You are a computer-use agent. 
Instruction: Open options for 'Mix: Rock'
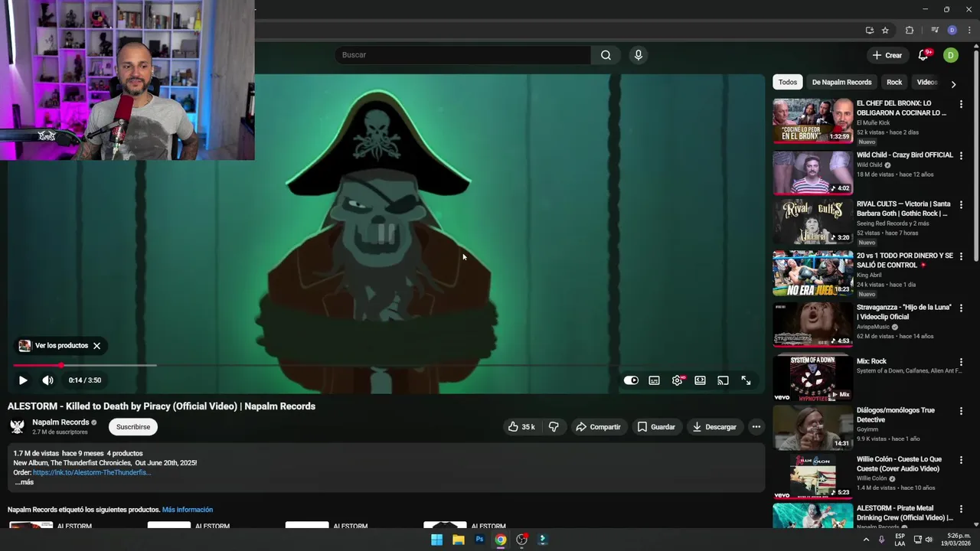961,362
